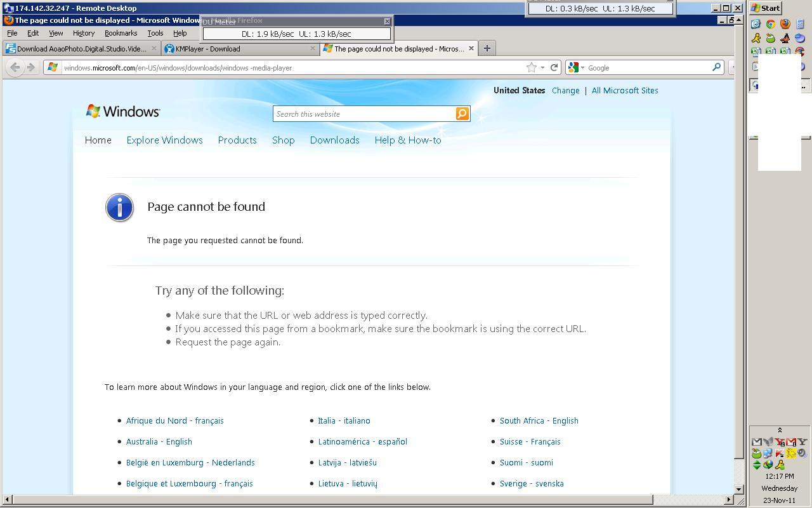Screen dimensions: 812x508
Task: Bookmark this page with the star
Action: point(532,67)
